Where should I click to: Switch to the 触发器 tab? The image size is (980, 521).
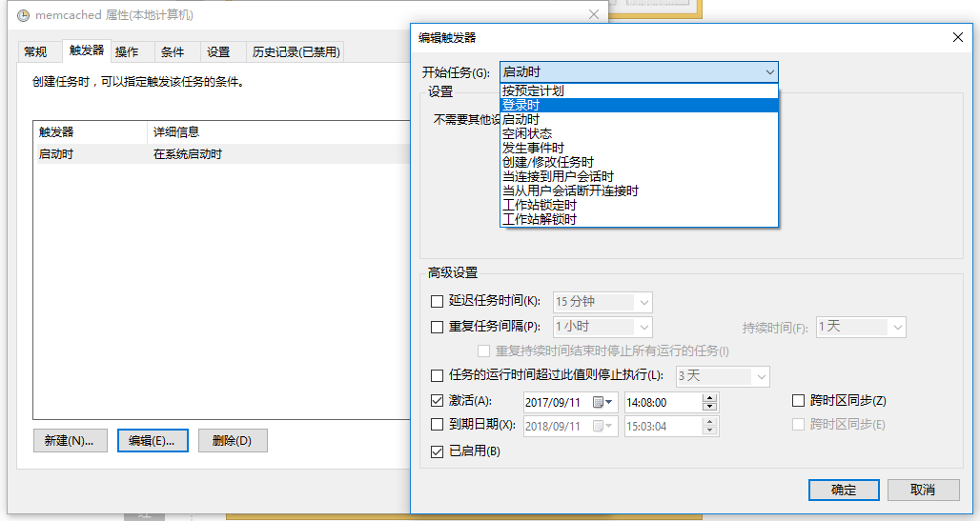click(86, 50)
